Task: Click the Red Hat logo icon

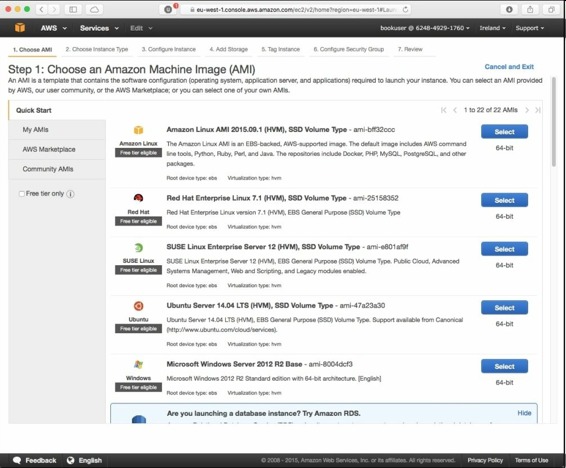Action: coord(139,198)
